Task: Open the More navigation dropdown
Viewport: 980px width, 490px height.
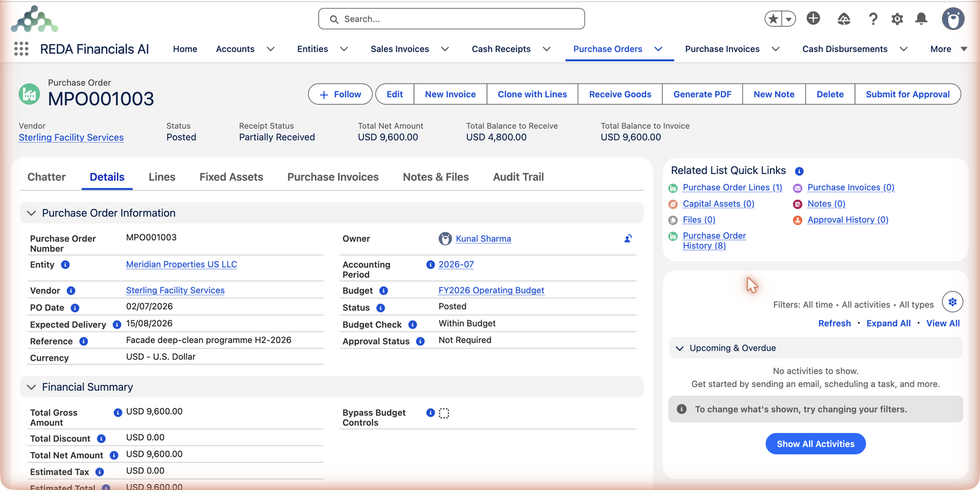Action: click(949, 49)
